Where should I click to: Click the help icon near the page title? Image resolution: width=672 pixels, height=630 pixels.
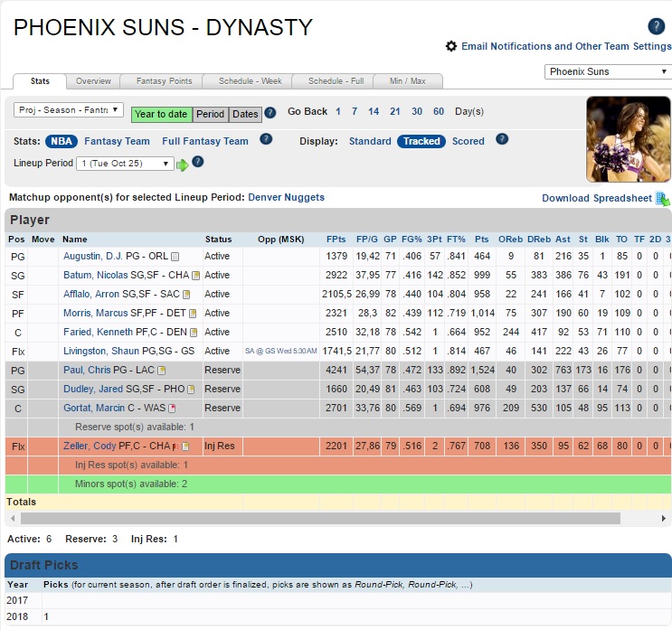coord(656,26)
